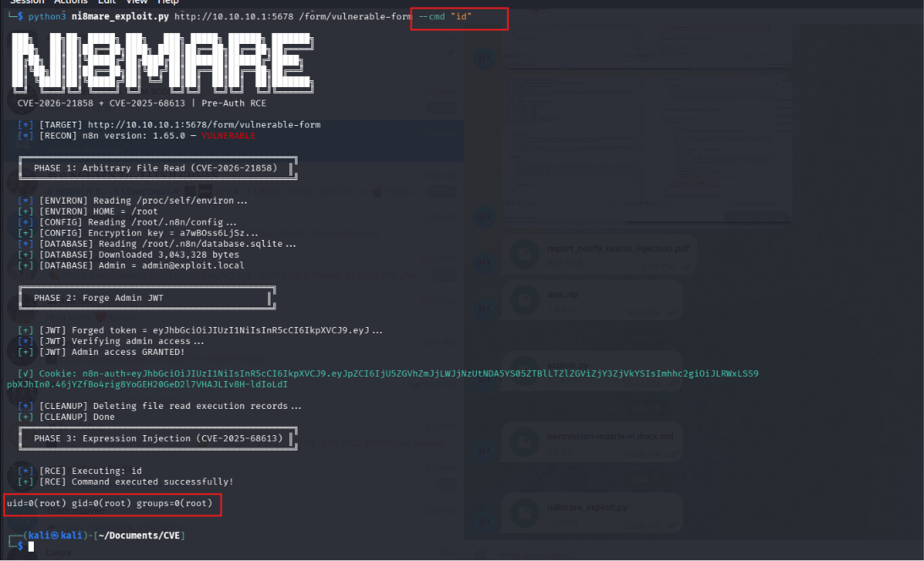Open the Session menu in the terminal
The height and width of the screenshot is (561, 924).
[27, 2]
